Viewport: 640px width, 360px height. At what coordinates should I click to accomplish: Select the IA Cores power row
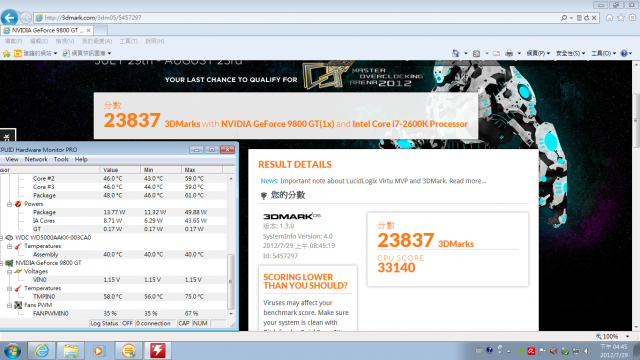pos(113,221)
